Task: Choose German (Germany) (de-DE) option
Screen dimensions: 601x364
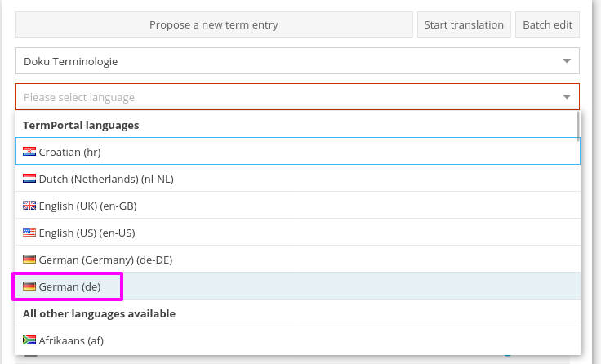Action: [x=105, y=260]
